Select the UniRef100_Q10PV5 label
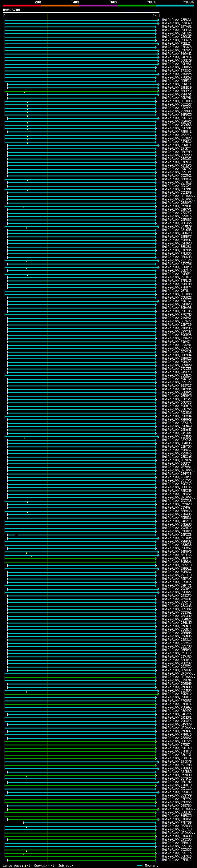This screenshot has height=868, width=197. click(176, 74)
